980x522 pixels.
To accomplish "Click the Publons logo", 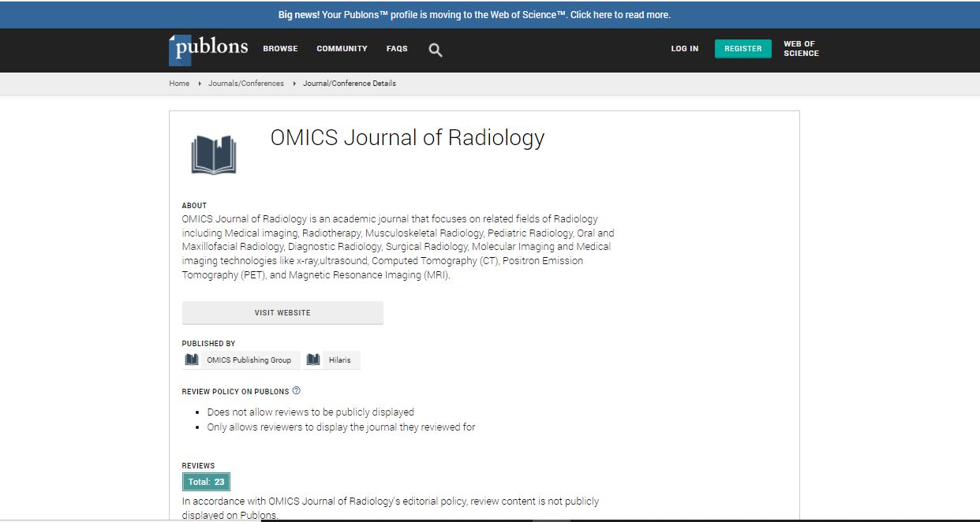I will 208,49.
